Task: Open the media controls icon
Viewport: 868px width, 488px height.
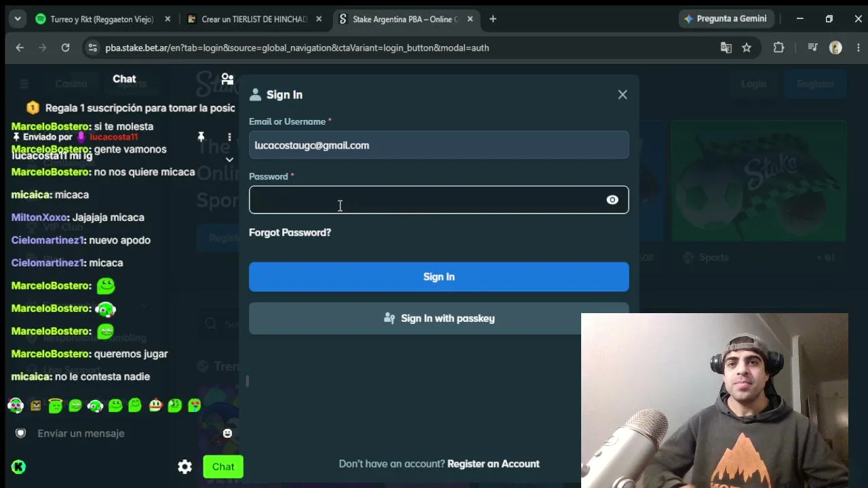Action: 812,47
